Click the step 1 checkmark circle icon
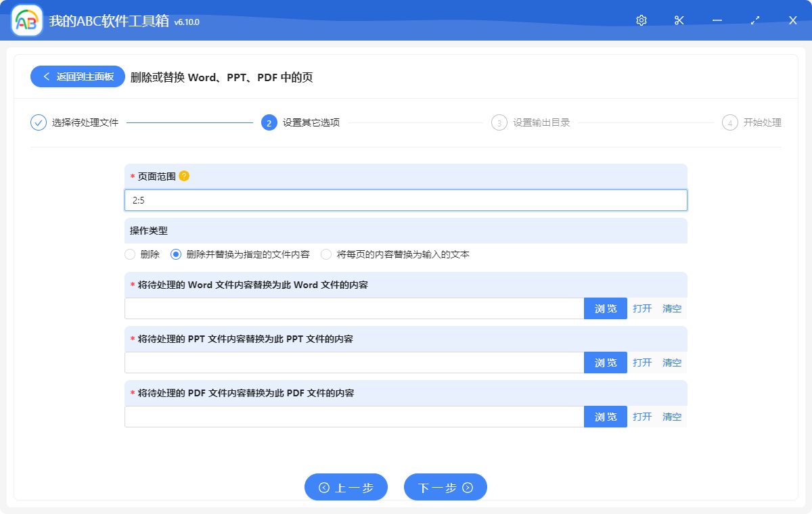Screen dimensions: 812x514 pyautogui.click(x=39, y=122)
